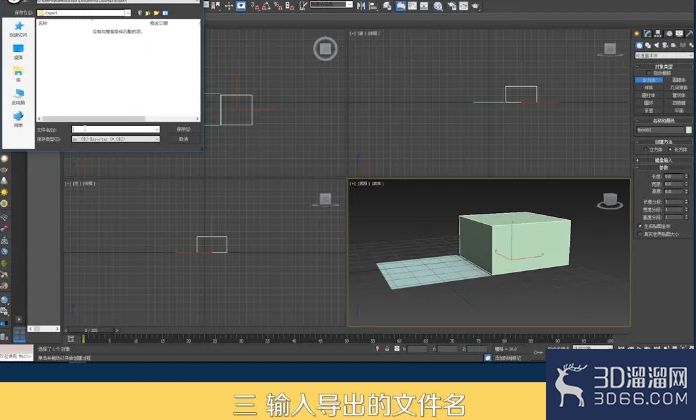This screenshot has height=420, width=696.
Task: Select the Lights category icon
Action: (x=656, y=45)
